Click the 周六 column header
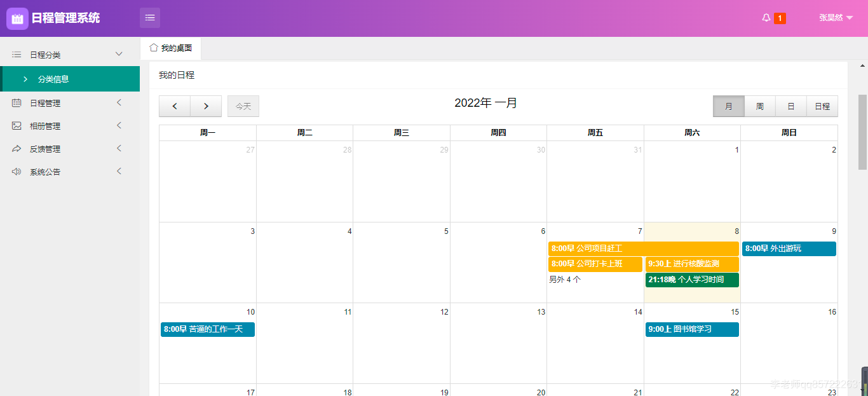Viewport: 868px width, 396px height. [x=692, y=133]
